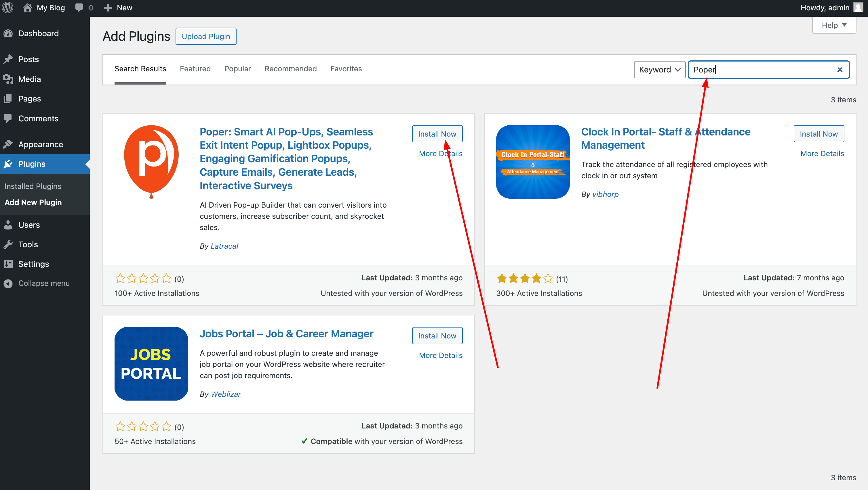
Task: Click the Upload Plugin button
Action: click(206, 36)
